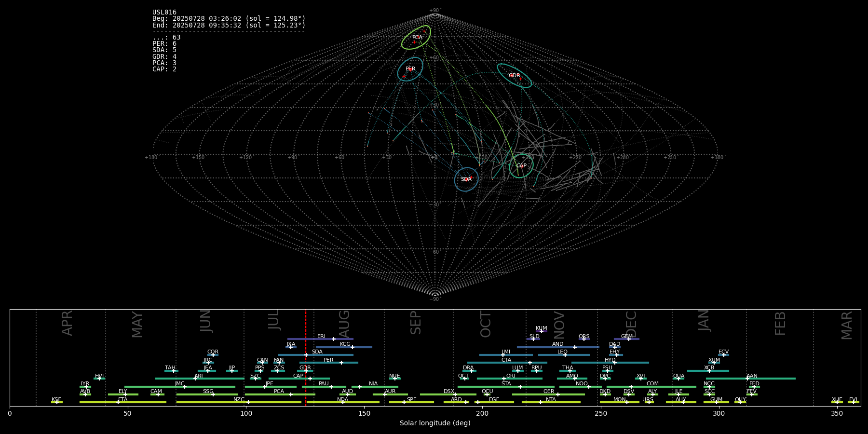
Task: Click the AUG month label
Action: 344,323
